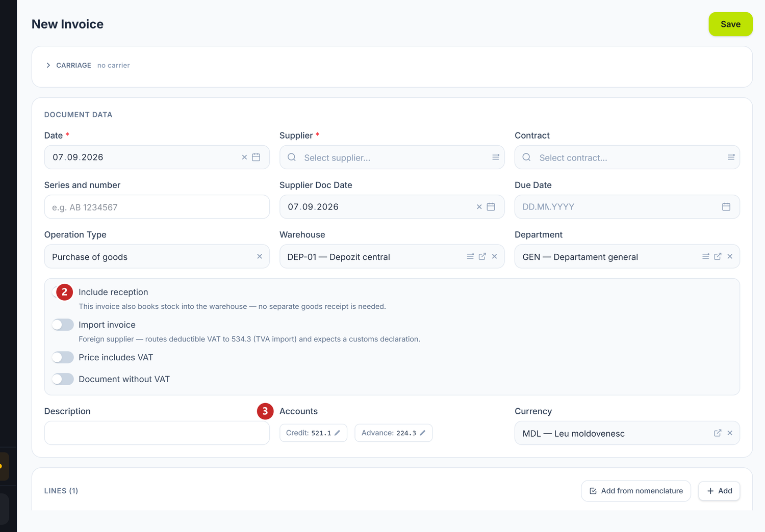
Task: Click the Due Date input field
Action: coord(627,207)
